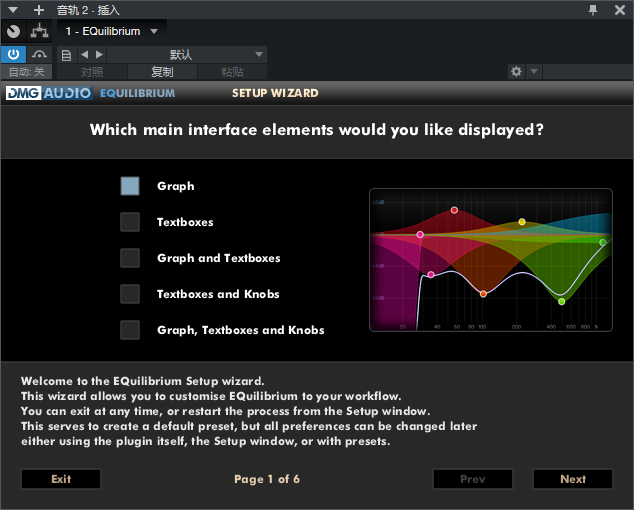Toggle the plugin power/bypass button

pyautogui.click(x=13, y=54)
